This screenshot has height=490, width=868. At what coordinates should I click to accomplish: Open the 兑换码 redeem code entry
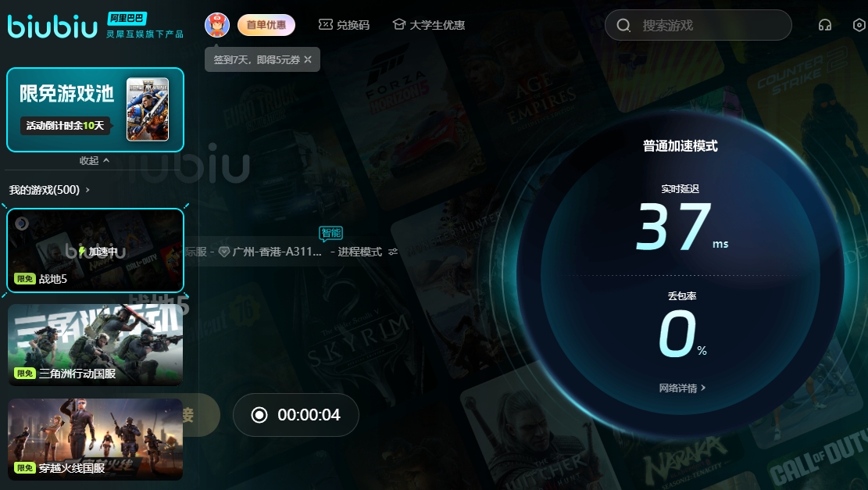click(344, 25)
